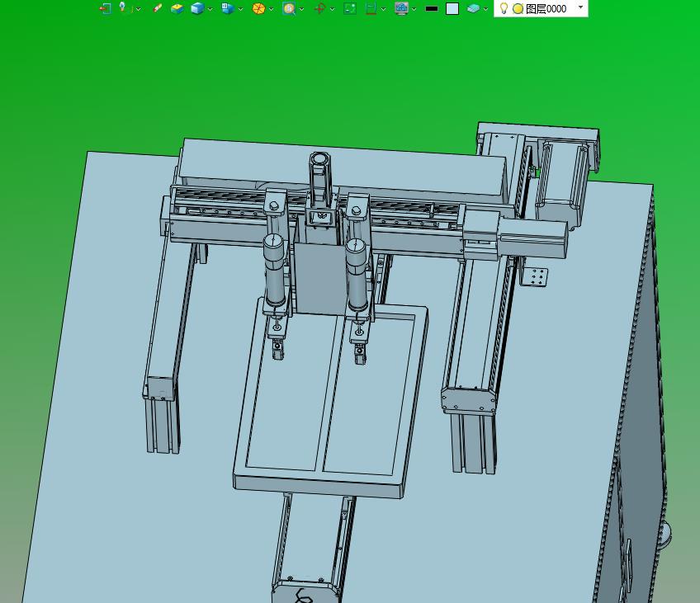Click the yellow circle layer color
Screen dimensions: 700x603
click(518, 8)
